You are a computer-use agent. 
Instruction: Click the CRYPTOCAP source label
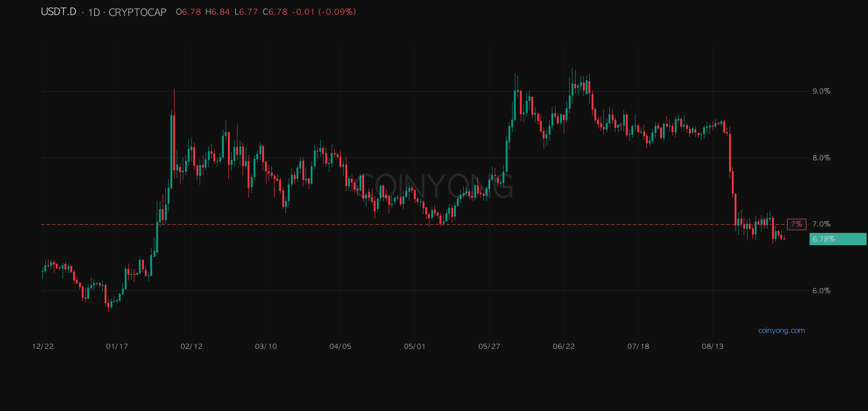coord(138,12)
